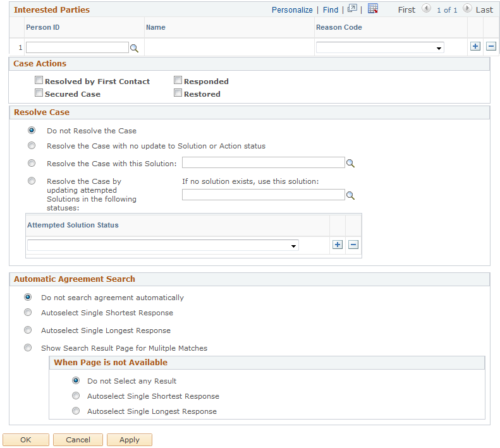Open Person ID lookup magnifier
This screenshot has height=448, width=500.
point(134,48)
